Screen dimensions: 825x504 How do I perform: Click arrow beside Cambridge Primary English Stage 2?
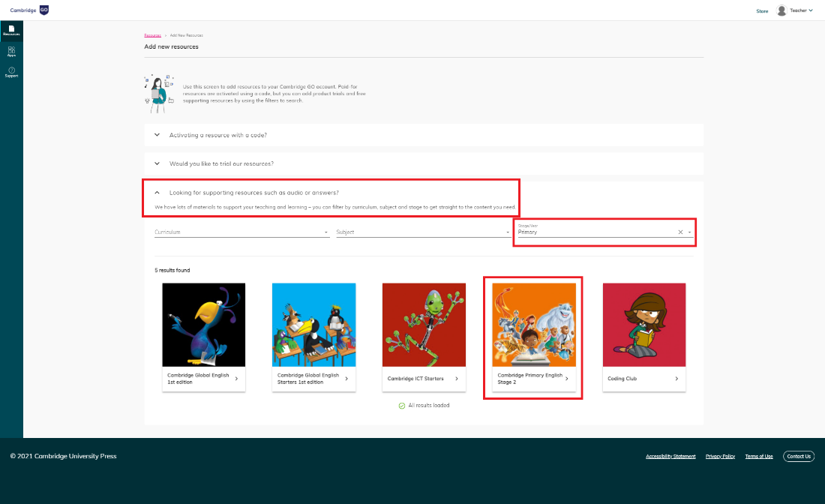(567, 379)
